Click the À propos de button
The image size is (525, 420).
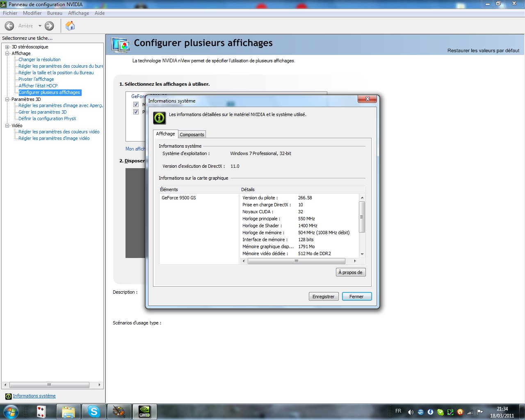click(x=350, y=272)
